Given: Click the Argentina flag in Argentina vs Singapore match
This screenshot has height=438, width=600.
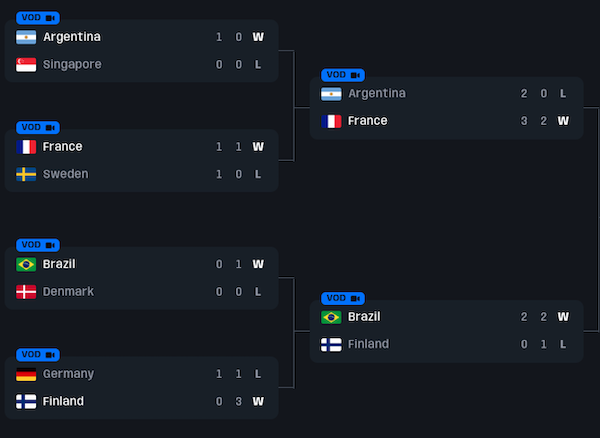Looking at the screenshot, I should pyautogui.click(x=26, y=37).
